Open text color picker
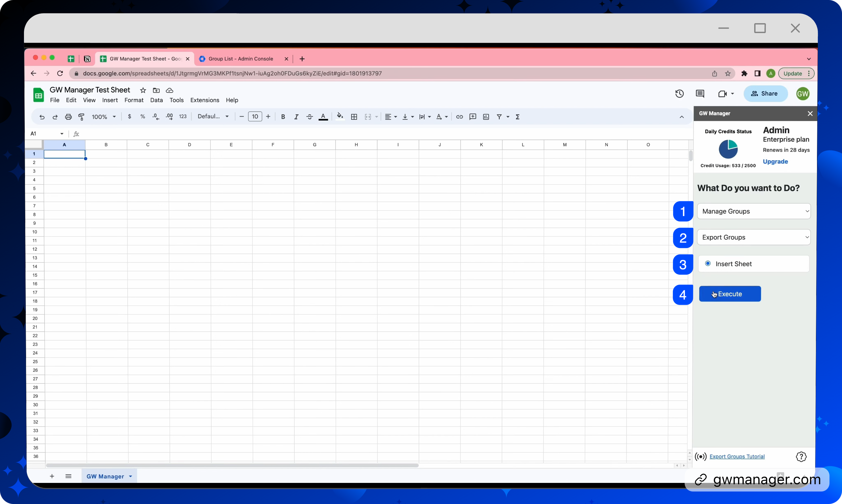Viewport: 842px width, 504px height. [x=323, y=117]
